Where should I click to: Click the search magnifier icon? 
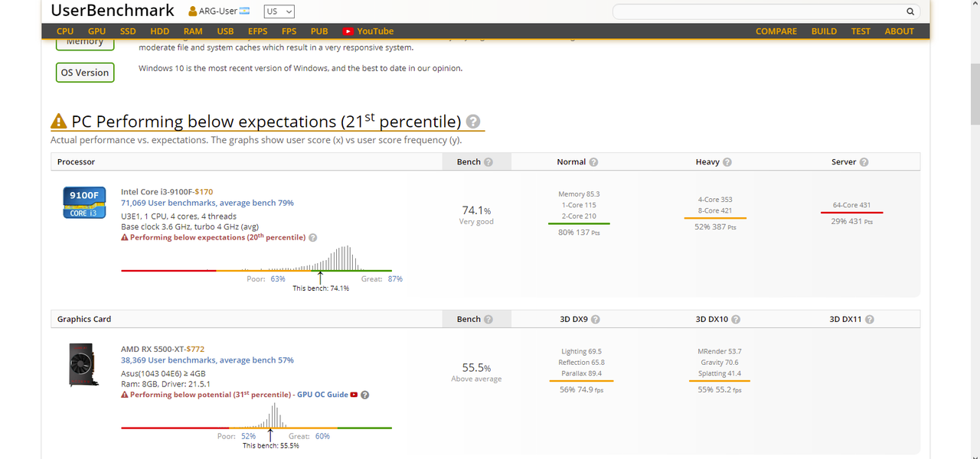pos(910,11)
